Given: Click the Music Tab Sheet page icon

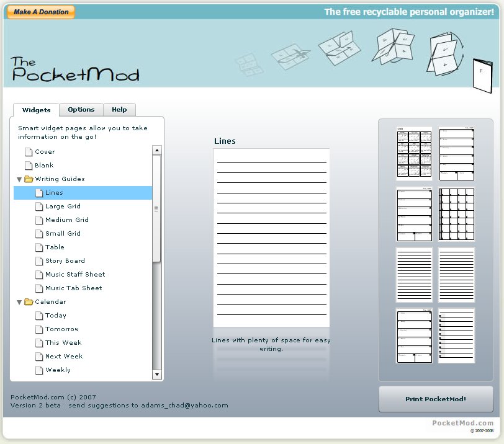Looking at the screenshot, I should pos(39,288).
